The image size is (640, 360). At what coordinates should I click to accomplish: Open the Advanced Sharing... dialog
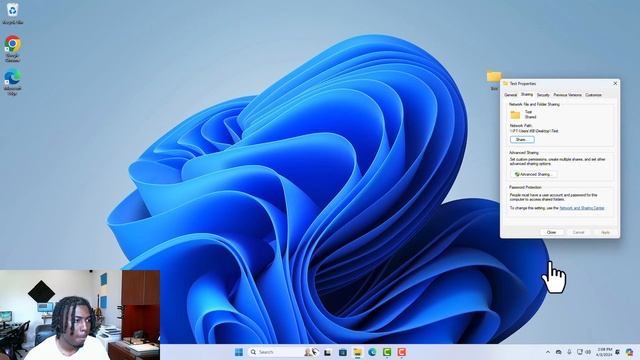[533, 174]
